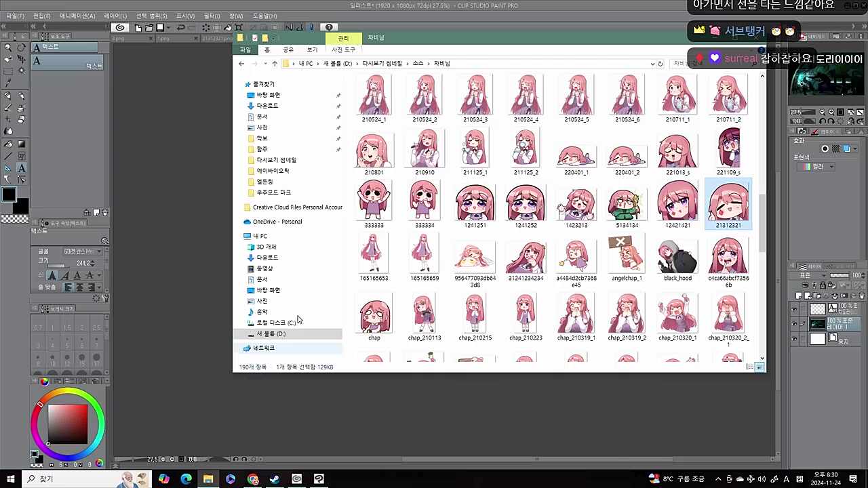Screen dimensions: 868x488
Task: Click the Steam taskbar icon
Action: [275, 479]
